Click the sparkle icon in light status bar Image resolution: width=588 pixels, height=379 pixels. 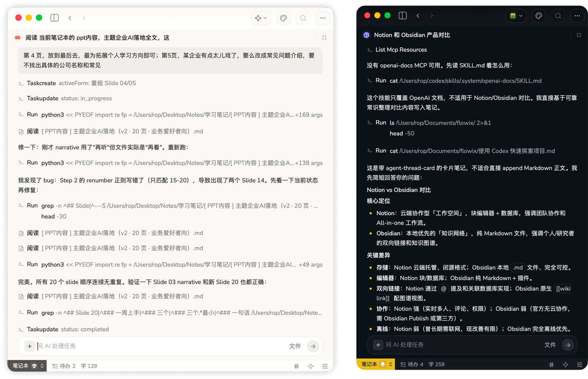coord(311,366)
